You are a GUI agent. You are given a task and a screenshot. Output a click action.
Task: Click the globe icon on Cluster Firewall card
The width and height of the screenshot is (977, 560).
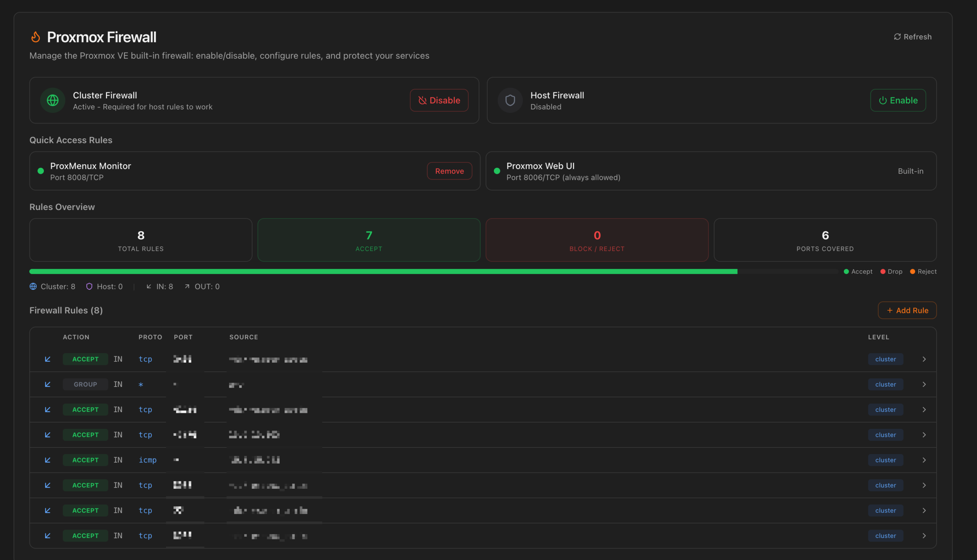click(x=52, y=100)
